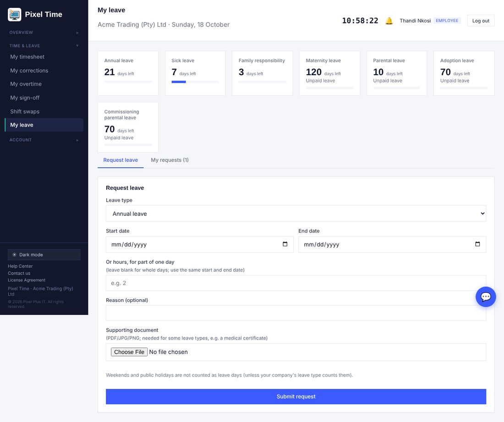Screen dimensions: 504x422
Task: Click the Sick leave progress bar
Action: click(x=195, y=82)
